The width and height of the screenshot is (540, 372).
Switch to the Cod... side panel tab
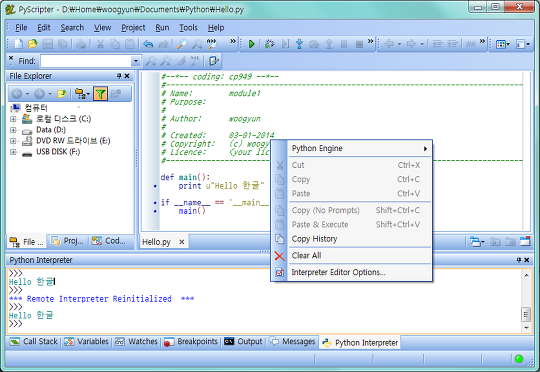[109, 241]
